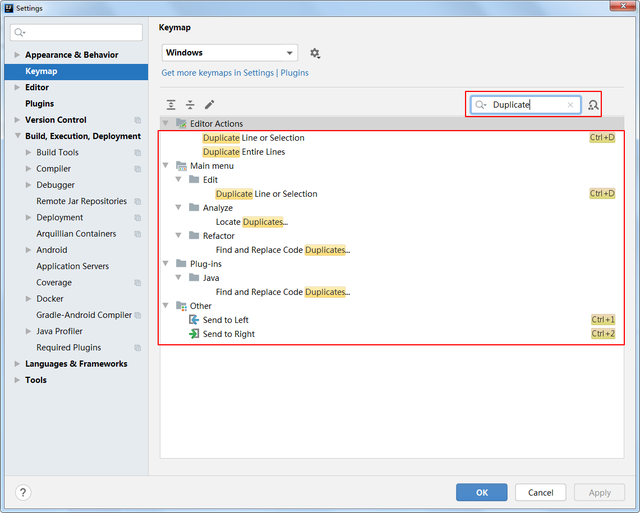This screenshot has width=640, height=513.
Task: Click the Other group folder icon
Action: tap(181, 306)
